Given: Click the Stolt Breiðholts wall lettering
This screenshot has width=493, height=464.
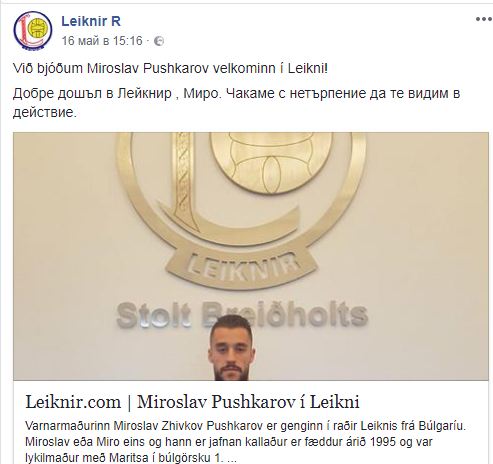Looking at the screenshot, I should click(242, 315).
